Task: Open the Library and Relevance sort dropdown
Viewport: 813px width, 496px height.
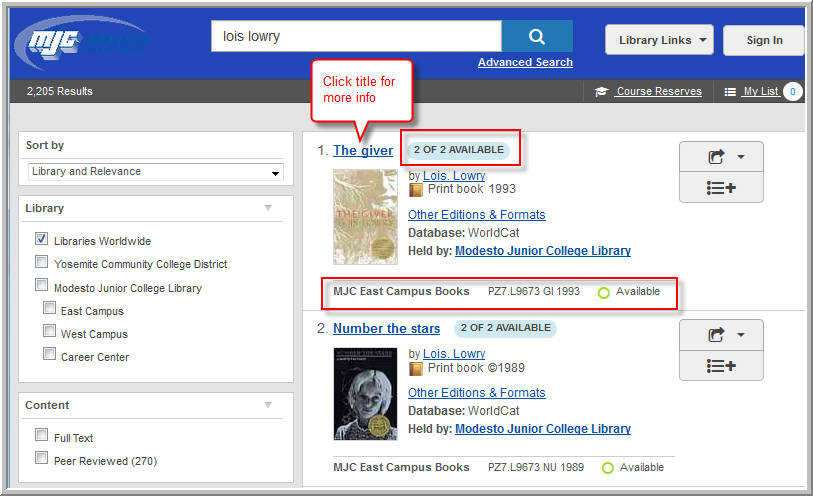Action: (156, 172)
